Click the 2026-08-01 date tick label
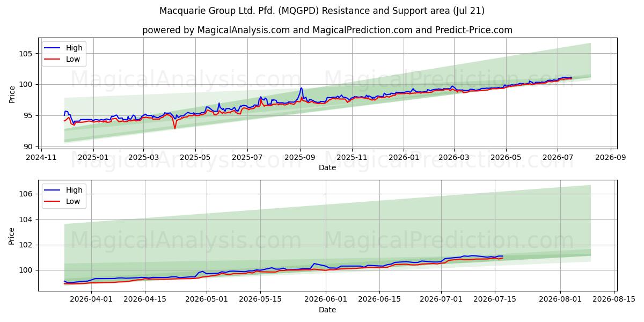Image resolution: width=644 pixels, height=322 pixels. click(560, 299)
